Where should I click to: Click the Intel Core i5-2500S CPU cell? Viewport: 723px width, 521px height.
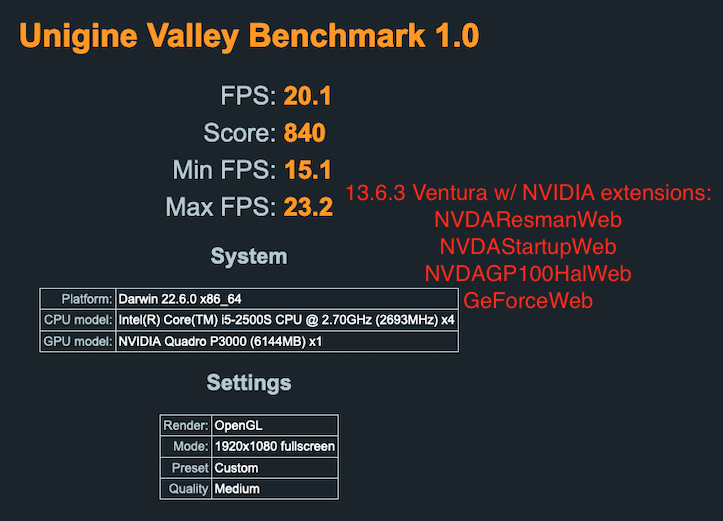coord(287,320)
